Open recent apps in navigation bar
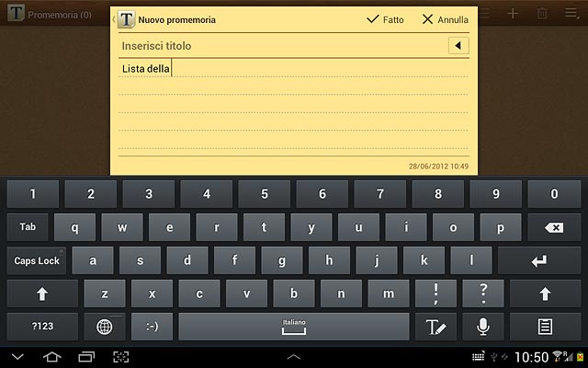Image resolution: width=588 pixels, height=368 pixels. [x=86, y=357]
